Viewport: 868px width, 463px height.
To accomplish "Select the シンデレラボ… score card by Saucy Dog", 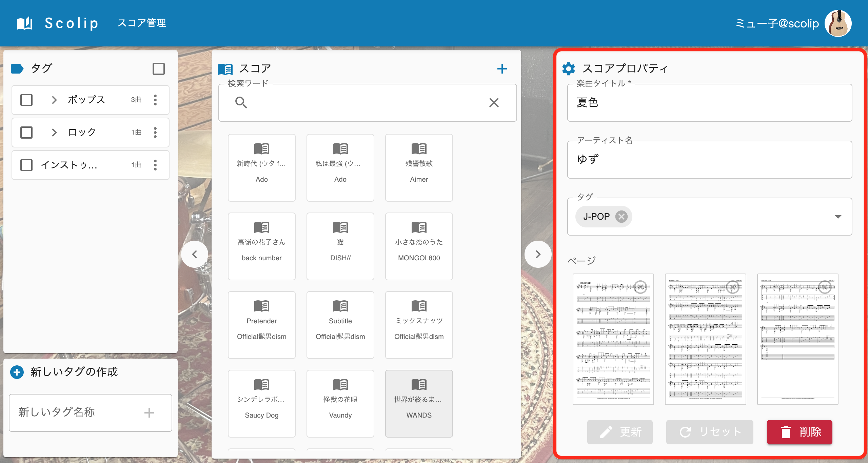I will 262,404.
